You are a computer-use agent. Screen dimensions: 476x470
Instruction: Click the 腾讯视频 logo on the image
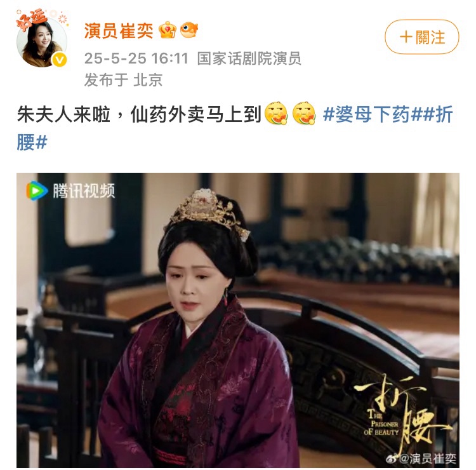70,191
